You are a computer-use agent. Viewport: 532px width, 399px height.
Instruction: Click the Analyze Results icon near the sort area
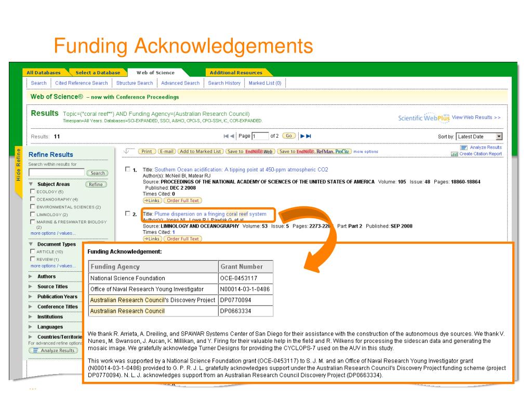464,148
